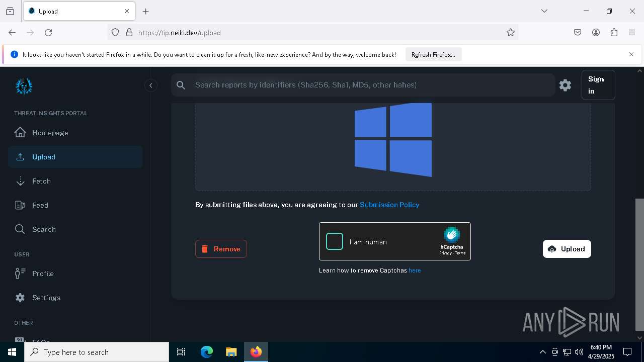Bookmark this page with star icon
Image resolution: width=644 pixels, height=362 pixels.
(511, 32)
